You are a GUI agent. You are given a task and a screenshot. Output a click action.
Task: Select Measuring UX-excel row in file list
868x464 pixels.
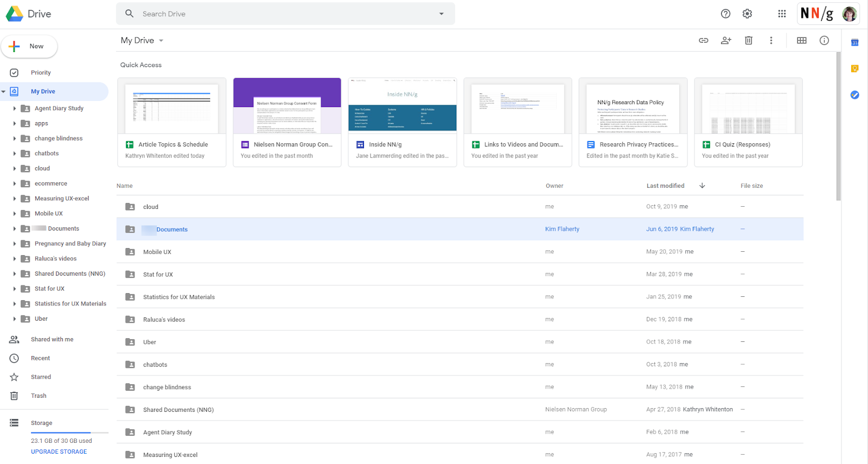coord(459,455)
